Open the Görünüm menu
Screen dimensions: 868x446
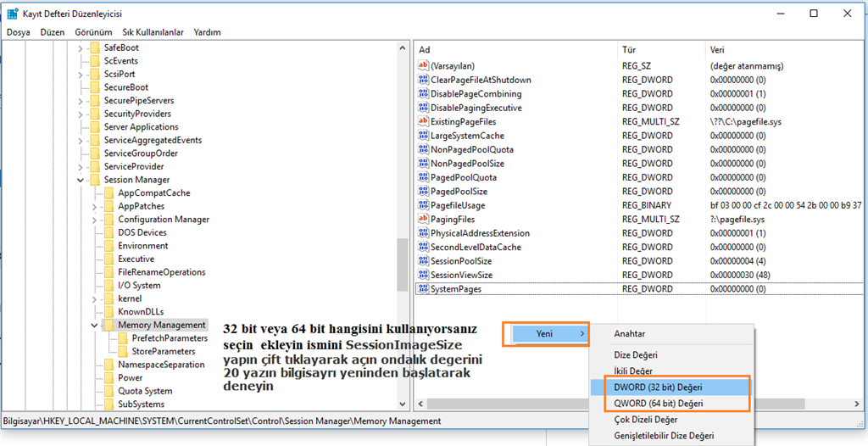(93, 32)
